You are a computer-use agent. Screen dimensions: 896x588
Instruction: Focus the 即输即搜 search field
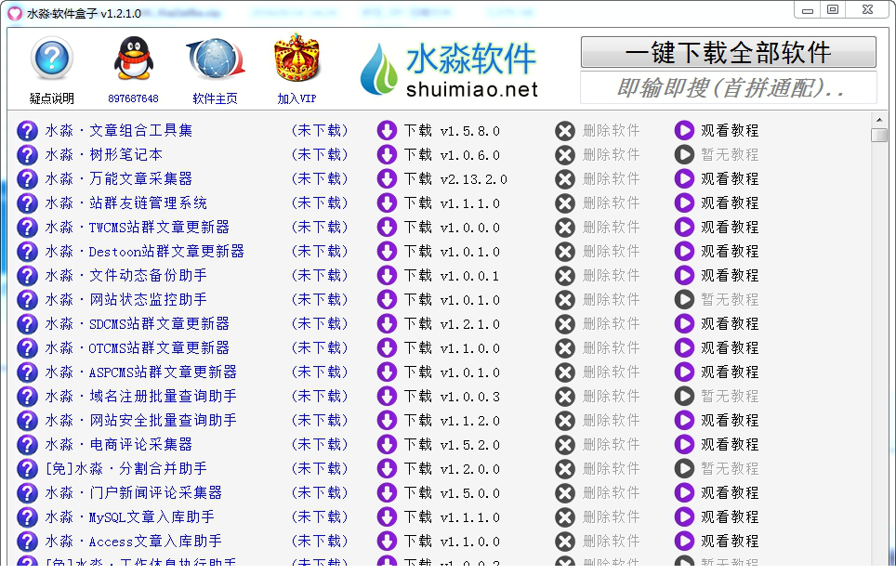(x=729, y=88)
